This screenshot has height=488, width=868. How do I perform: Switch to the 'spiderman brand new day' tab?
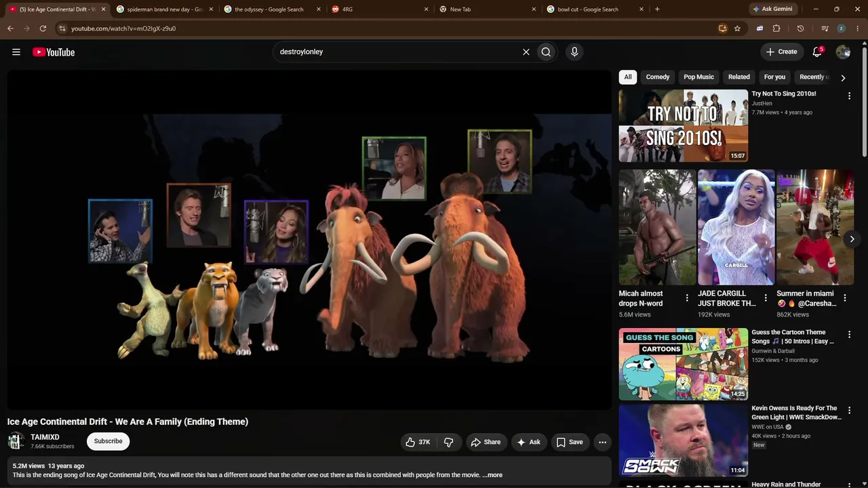[163, 9]
